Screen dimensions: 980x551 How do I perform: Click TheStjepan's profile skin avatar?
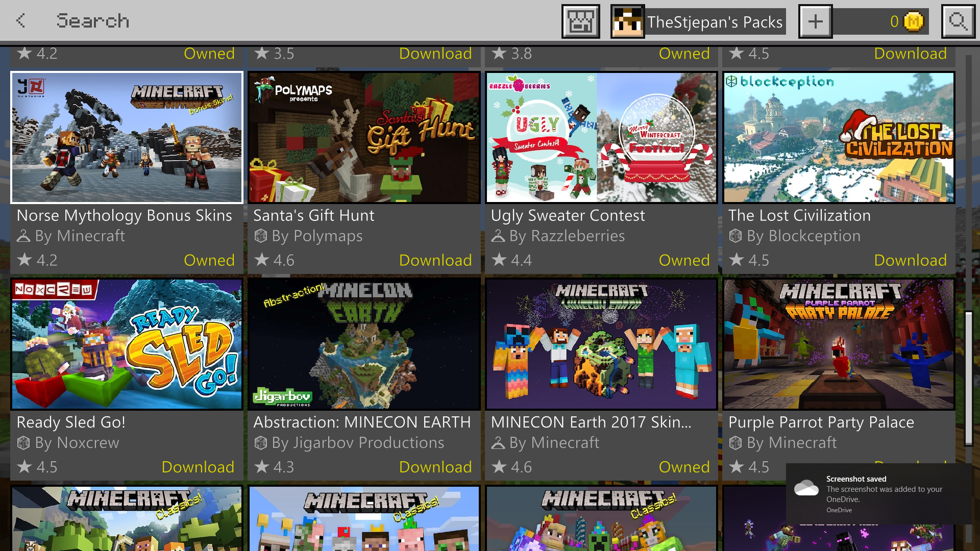(627, 21)
